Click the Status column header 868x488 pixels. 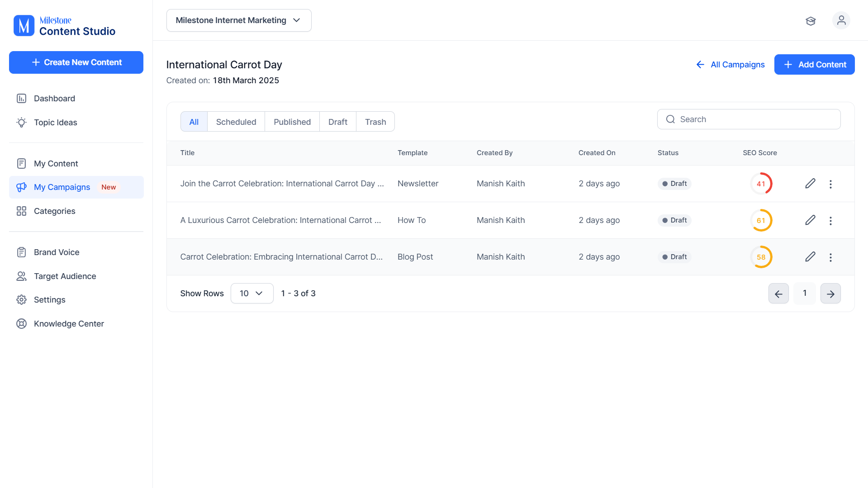click(x=668, y=153)
